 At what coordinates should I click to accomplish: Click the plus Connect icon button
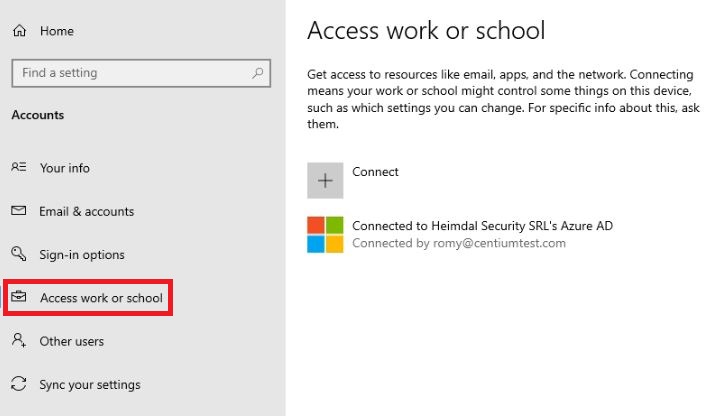click(x=325, y=180)
